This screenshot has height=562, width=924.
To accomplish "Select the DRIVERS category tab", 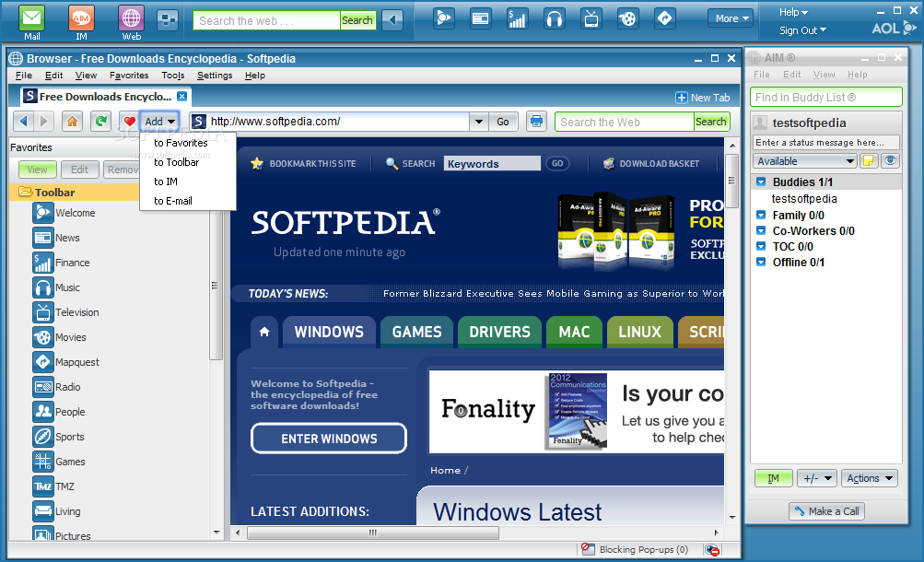I will point(499,332).
